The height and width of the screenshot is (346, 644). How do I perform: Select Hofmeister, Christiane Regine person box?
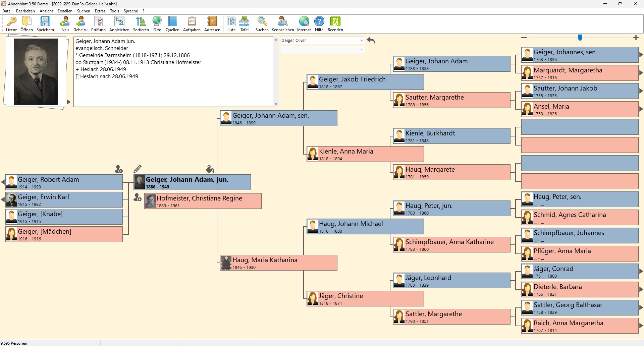(x=203, y=201)
